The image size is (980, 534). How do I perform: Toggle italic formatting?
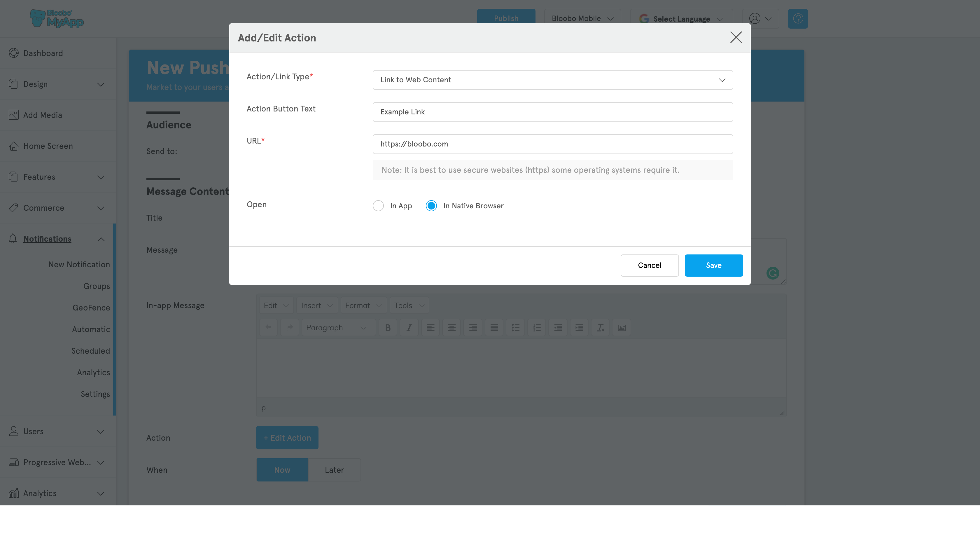click(409, 328)
